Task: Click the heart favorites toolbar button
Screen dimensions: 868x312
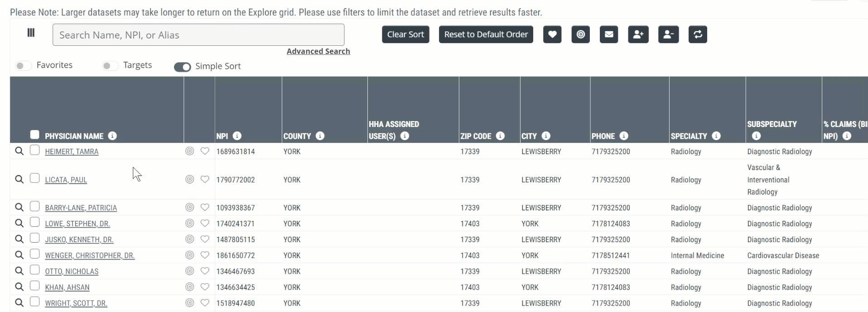Action: point(552,34)
